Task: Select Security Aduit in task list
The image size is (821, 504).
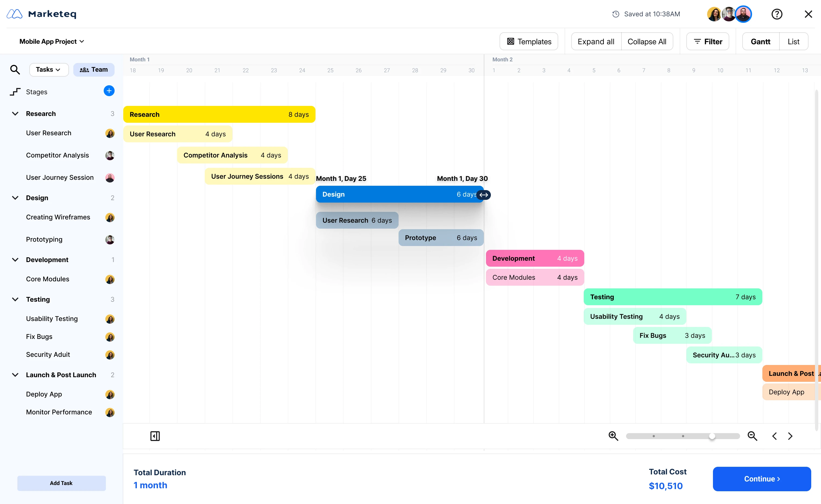Action: (x=48, y=354)
